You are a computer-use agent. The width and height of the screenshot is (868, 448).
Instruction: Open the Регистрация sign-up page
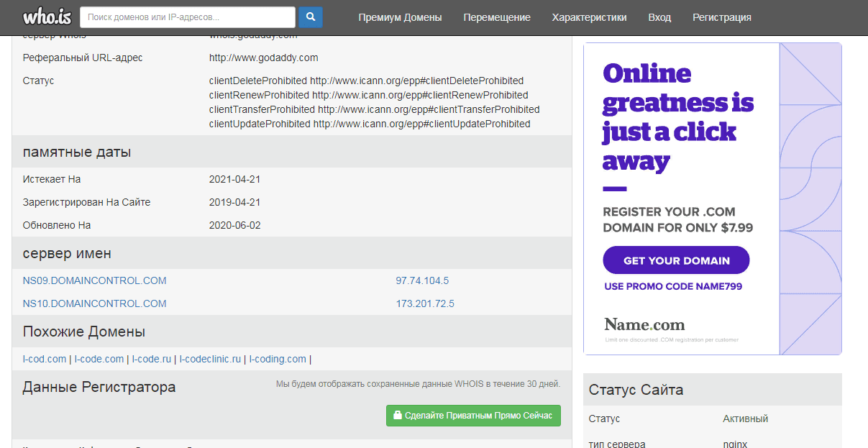(721, 17)
